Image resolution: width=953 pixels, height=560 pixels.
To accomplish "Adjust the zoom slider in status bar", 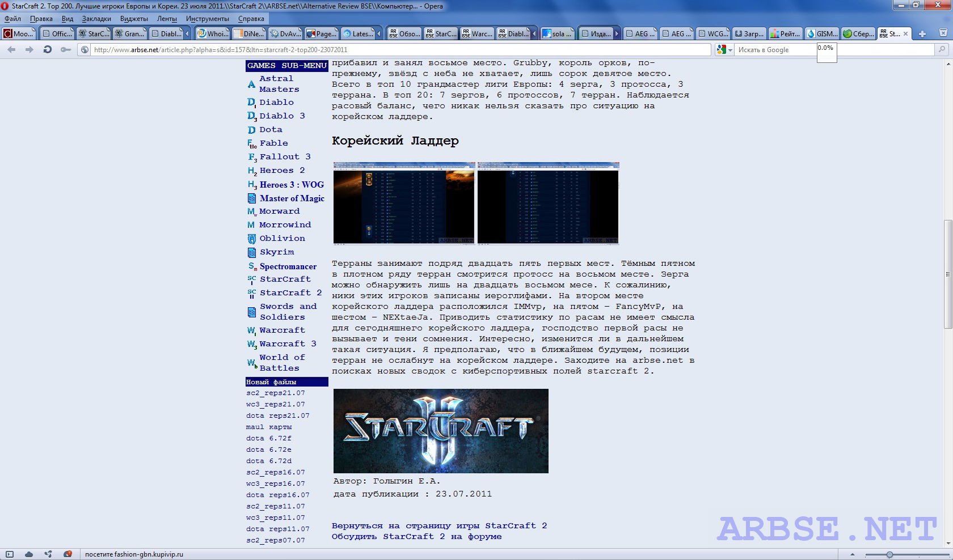I will click(889, 554).
